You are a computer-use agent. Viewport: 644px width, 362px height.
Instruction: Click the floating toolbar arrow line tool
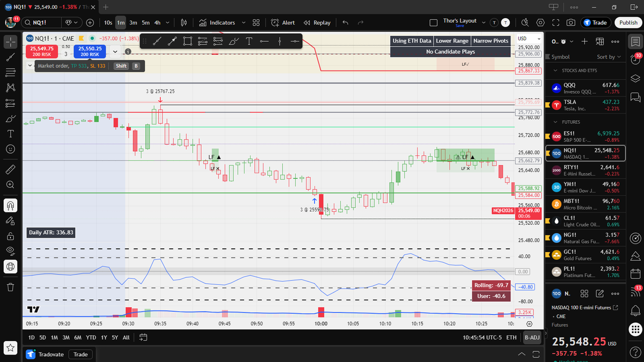coord(172,41)
